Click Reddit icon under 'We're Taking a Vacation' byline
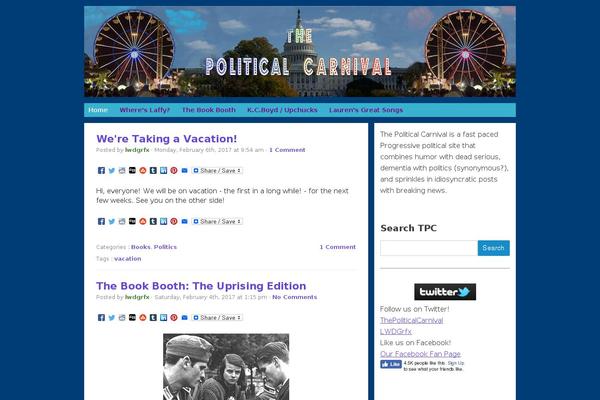This screenshot has width=600, height=400. 122,170
